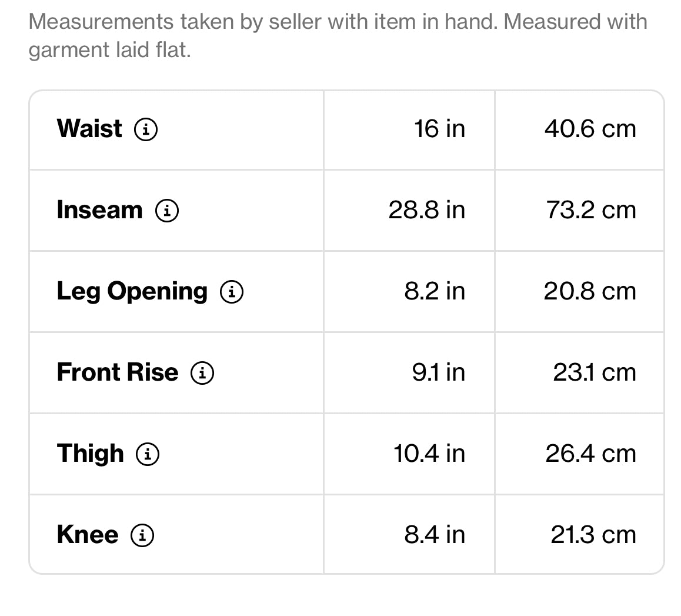Screen dimensions: 681x616
Task: Select the 21.3 cm knee value
Action: (593, 535)
